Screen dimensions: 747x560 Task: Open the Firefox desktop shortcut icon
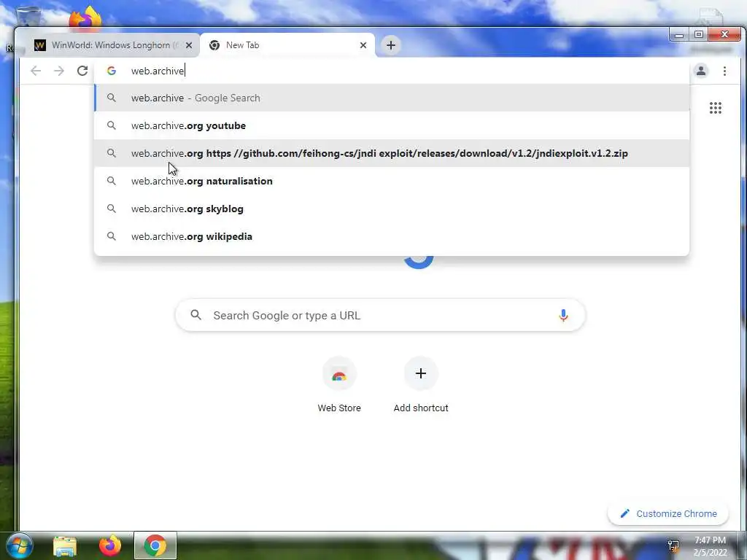pos(86,18)
